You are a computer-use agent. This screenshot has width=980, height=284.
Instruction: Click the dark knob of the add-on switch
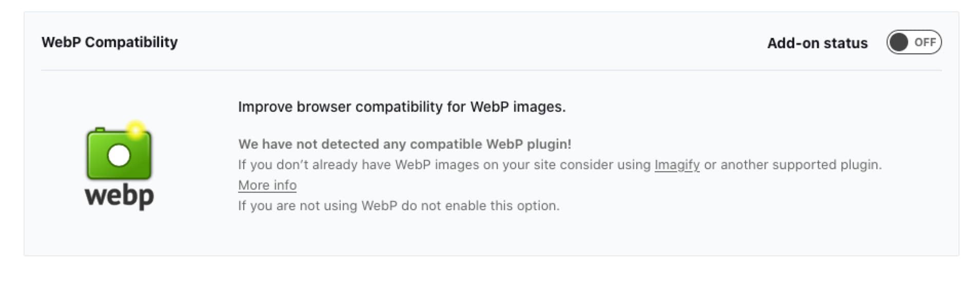[x=899, y=43]
